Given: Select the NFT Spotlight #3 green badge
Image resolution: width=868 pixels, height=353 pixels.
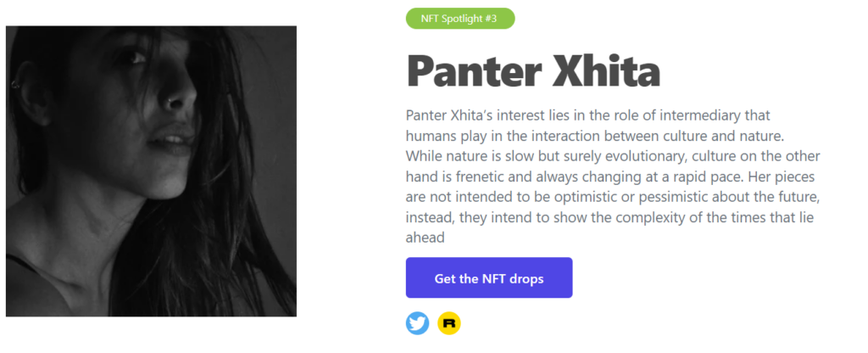Looking at the screenshot, I should pos(460,19).
